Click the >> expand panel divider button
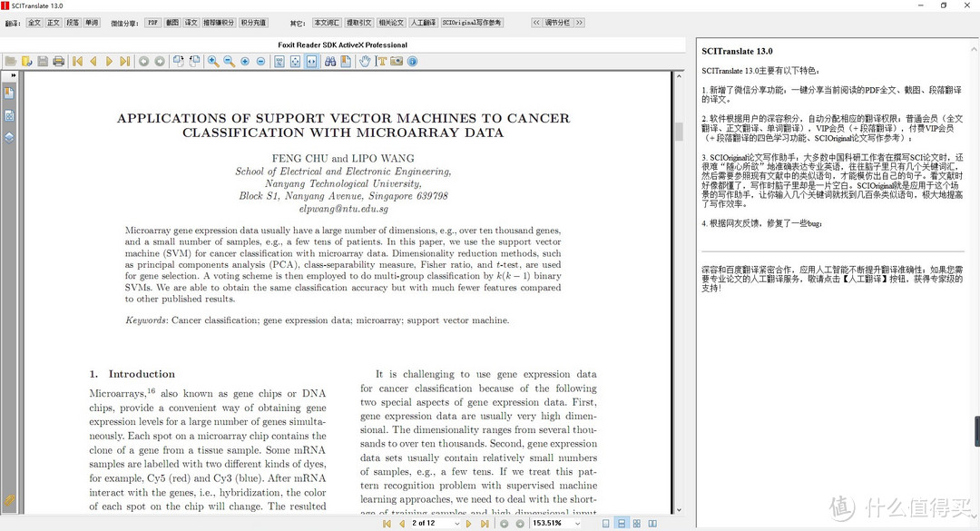This screenshot has width=980, height=531. [579, 23]
